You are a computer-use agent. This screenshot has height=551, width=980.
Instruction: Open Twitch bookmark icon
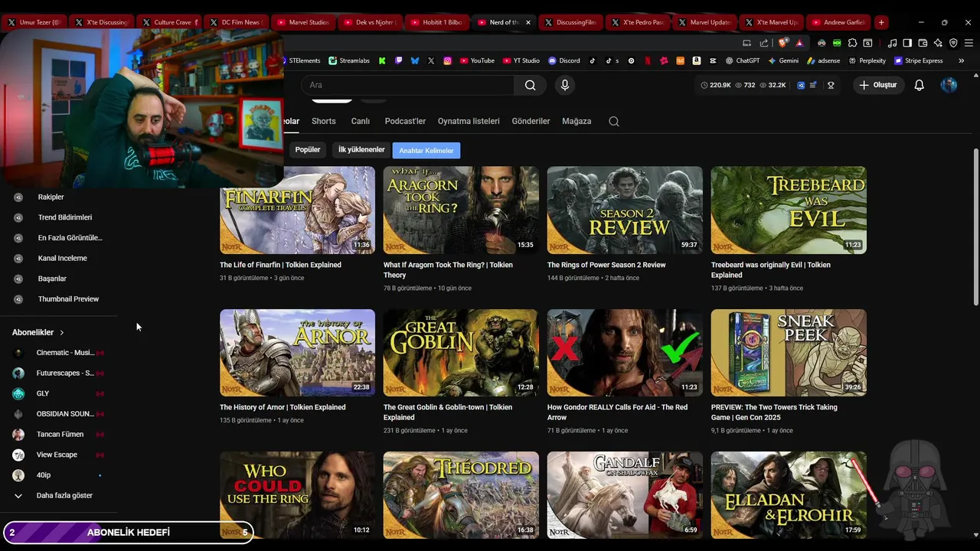click(x=399, y=60)
